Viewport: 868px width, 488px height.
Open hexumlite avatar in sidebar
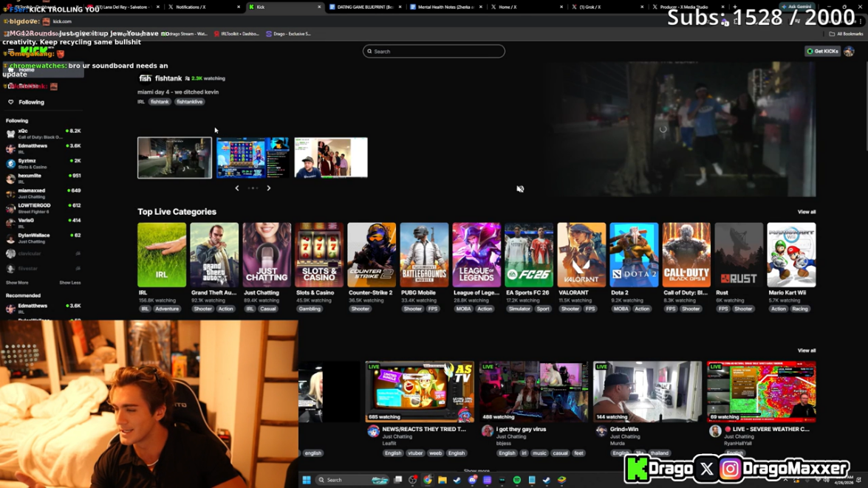pos(10,178)
